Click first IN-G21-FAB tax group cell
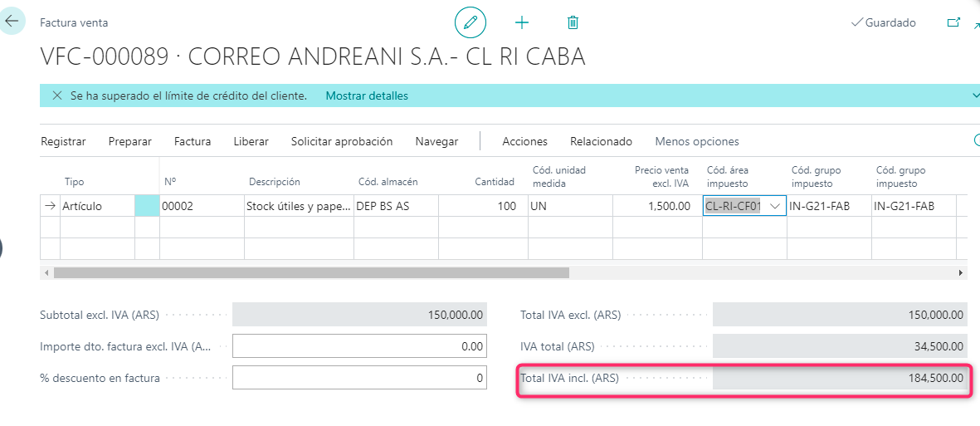The height and width of the screenshot is (426, 980). pos(829,206)
